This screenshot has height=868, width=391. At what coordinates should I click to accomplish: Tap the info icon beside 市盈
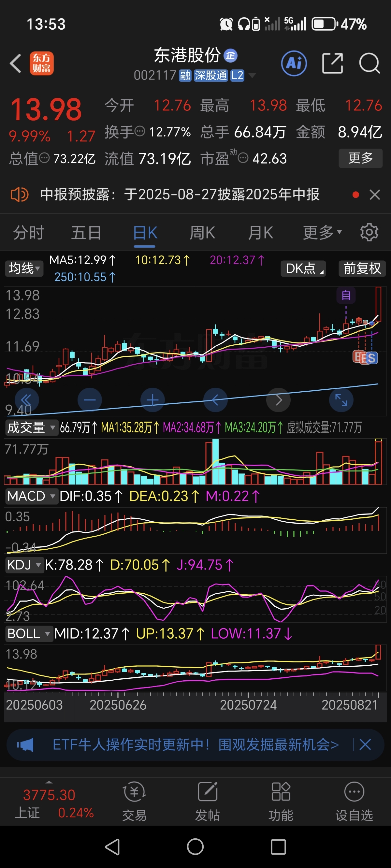[x=243, y=158]
